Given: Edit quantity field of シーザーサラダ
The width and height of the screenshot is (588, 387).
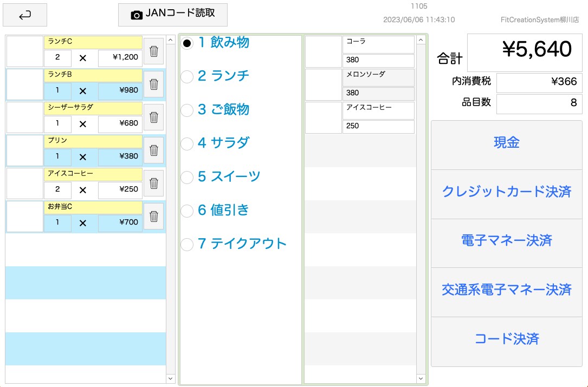Looking at the screenshot, I should click(57, 124).
